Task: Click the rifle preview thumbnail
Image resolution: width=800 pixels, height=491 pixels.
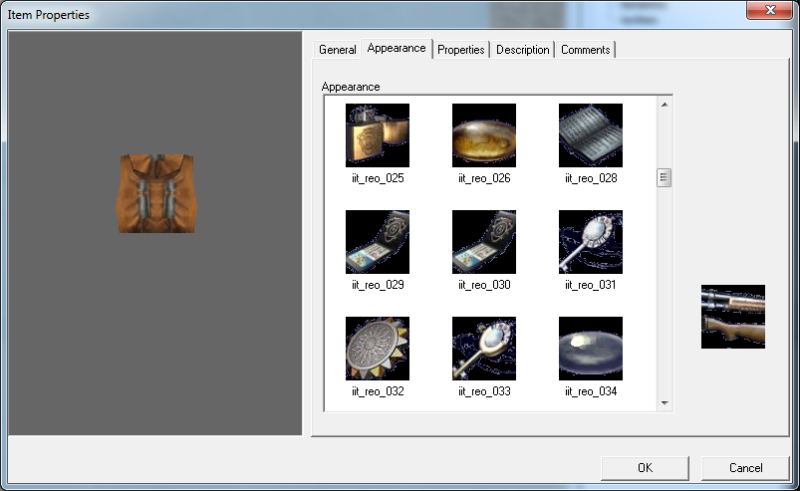Action: (x=732, y=316)
